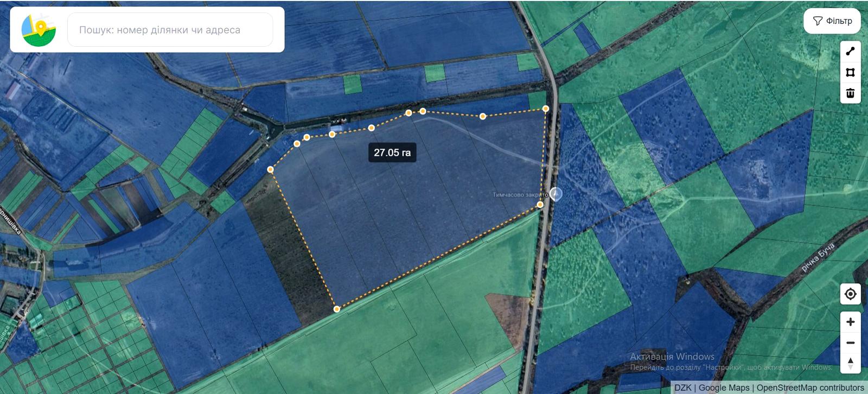
Task: Click the 'річка Буча' river label
Action: pyautogui.click(x=818, y=257)
